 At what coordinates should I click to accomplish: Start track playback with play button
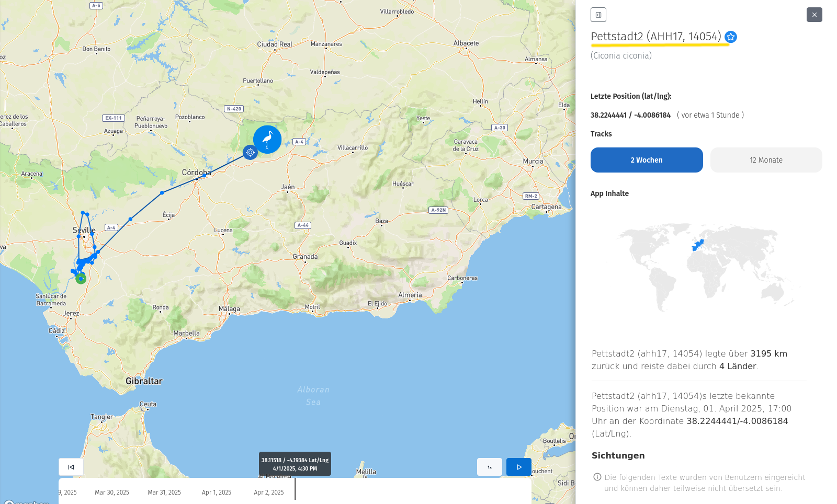tap(519, 467)
